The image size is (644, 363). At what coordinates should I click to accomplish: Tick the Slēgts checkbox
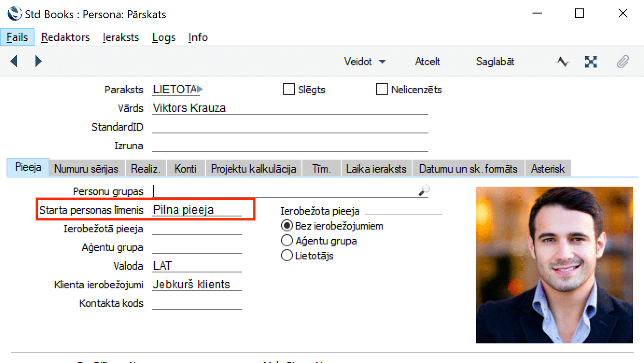pos(289,90)
